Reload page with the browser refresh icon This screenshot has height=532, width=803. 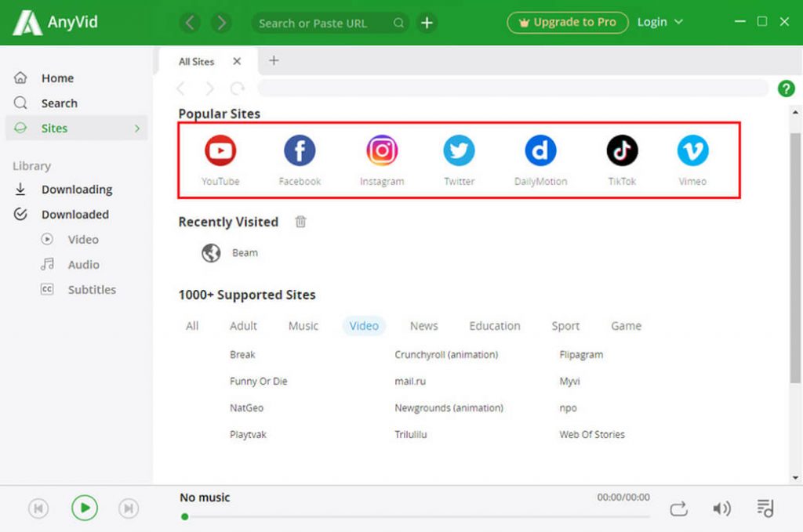pos(237,89)
